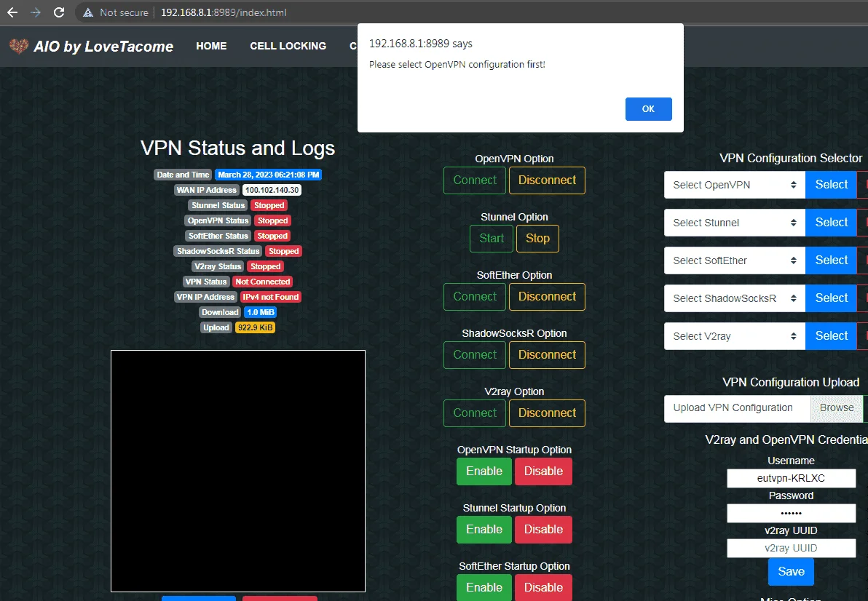This screenshot has width=868, height=601.
Task: Enable SoftEther Startup Option
Action: [x=484, y=588]
